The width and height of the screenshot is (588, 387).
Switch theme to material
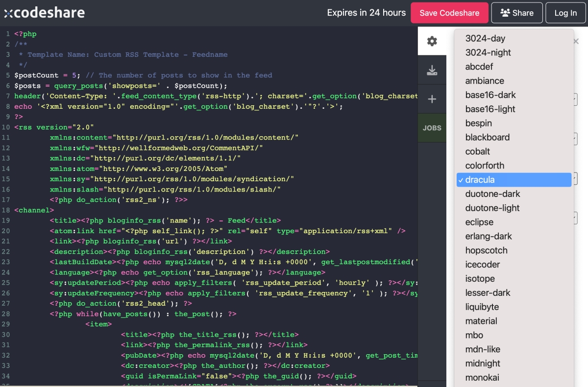(481, 321)
